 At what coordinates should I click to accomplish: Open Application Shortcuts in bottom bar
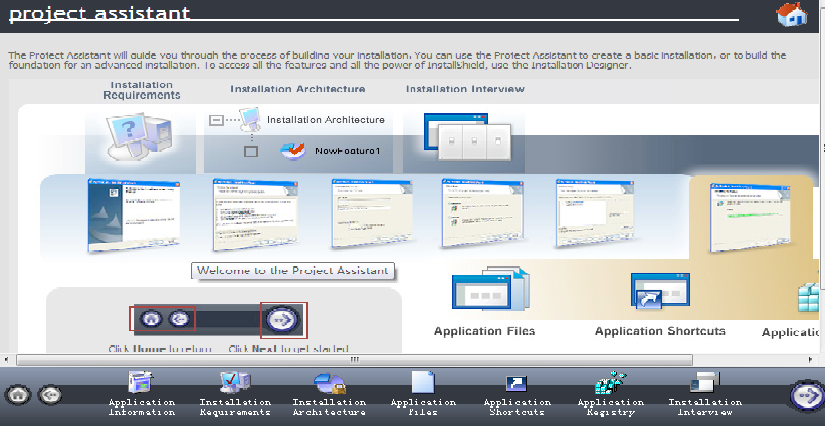click(x=516, y=393)
